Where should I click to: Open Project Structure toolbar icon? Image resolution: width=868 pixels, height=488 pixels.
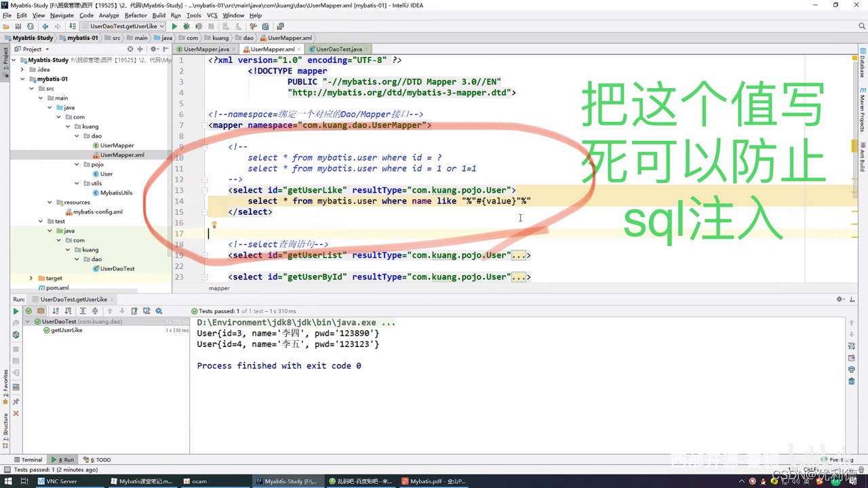pyautogui.click(x=265, y=26)
